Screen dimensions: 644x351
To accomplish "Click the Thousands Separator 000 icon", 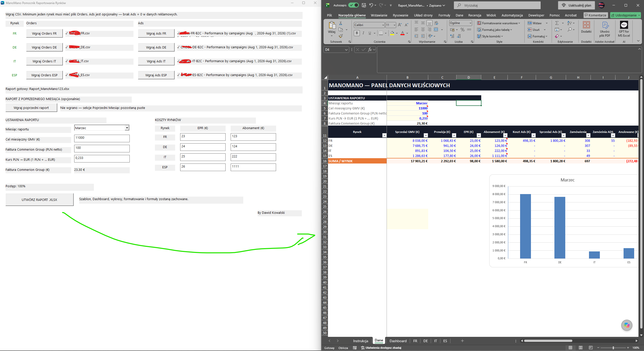I will pyautogui.click(x=469, y=30).
